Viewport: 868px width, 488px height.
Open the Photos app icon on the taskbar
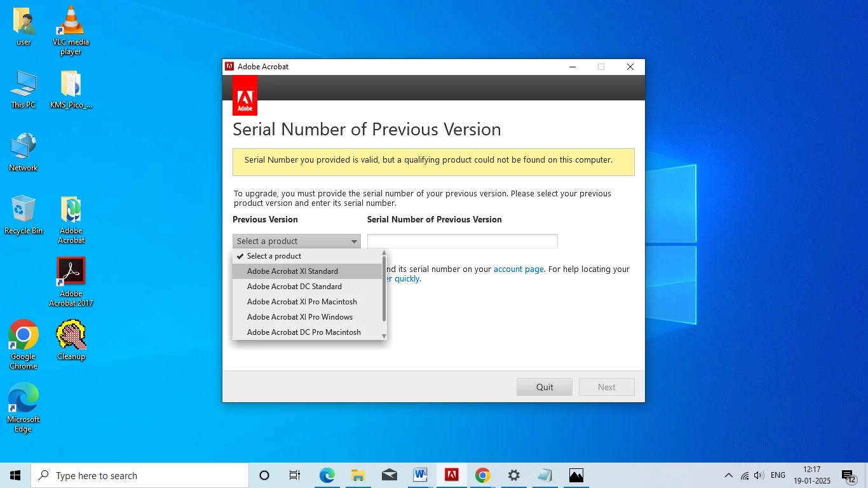(576, 475)
